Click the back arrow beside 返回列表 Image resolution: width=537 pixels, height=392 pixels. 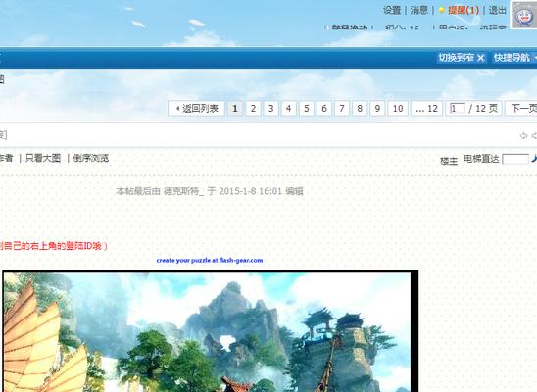click(x=177, y=109)
